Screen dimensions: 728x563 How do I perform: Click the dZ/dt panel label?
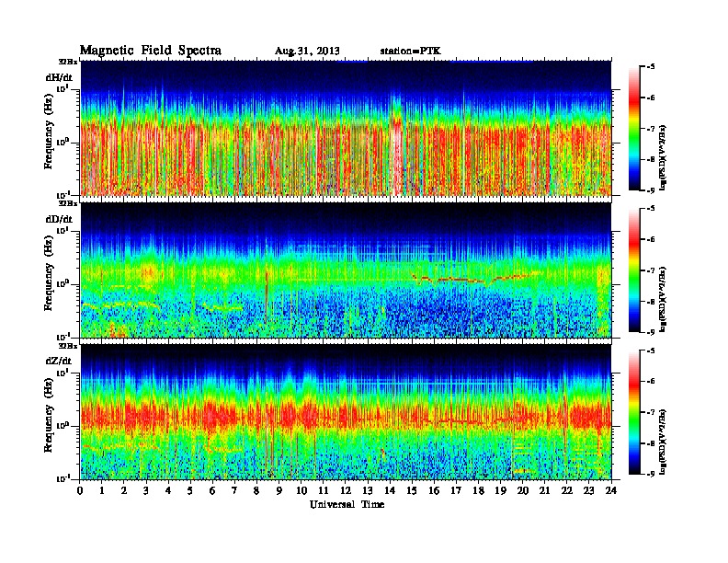tap(59, 361)
